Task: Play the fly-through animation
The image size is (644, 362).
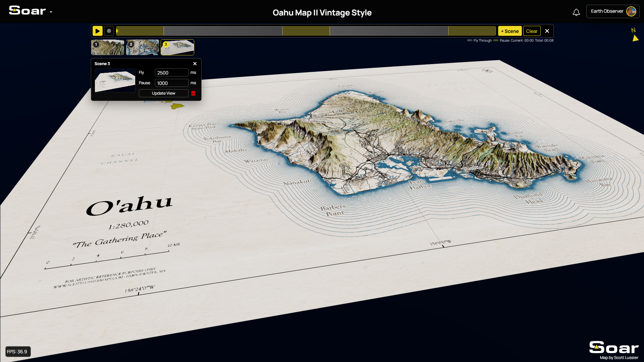Action: [97, 31]
